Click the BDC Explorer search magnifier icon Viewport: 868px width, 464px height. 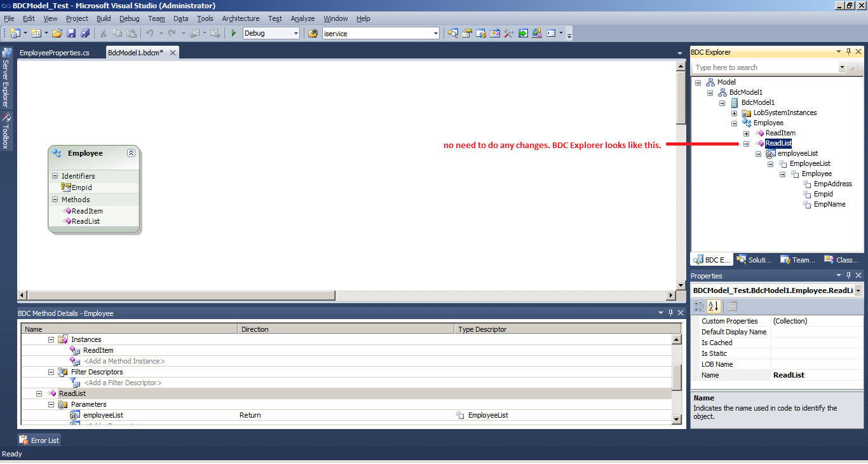(855, 67)
